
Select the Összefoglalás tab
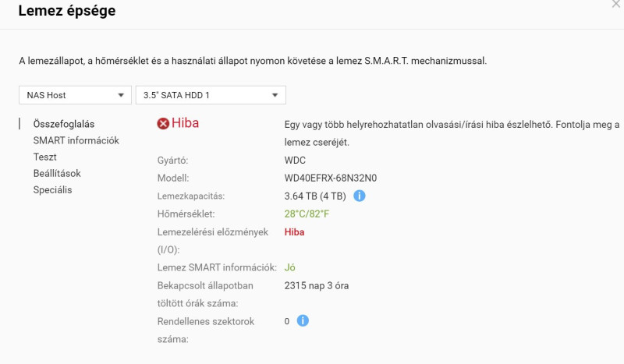(64, 124)
